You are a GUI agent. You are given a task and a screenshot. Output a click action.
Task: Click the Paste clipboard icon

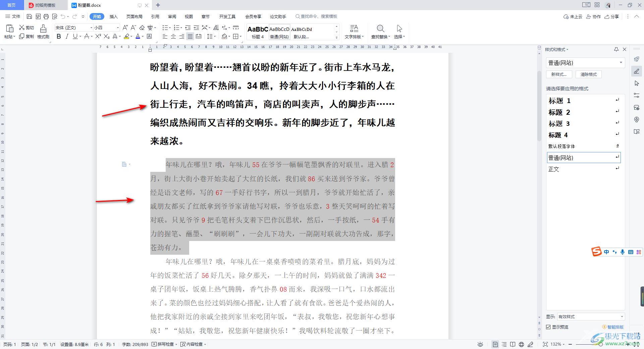click(x=9, y=29)
